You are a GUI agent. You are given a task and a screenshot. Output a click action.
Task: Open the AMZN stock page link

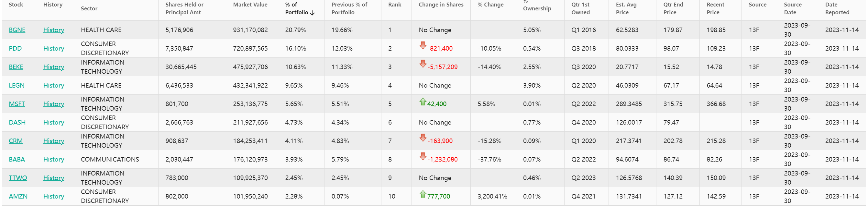click(x=18, y=196)
